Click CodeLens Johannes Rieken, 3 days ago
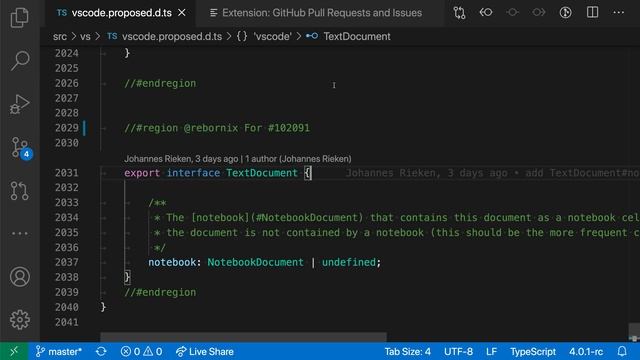The height and width of the screenshot is (360, 640). (181, 159)
